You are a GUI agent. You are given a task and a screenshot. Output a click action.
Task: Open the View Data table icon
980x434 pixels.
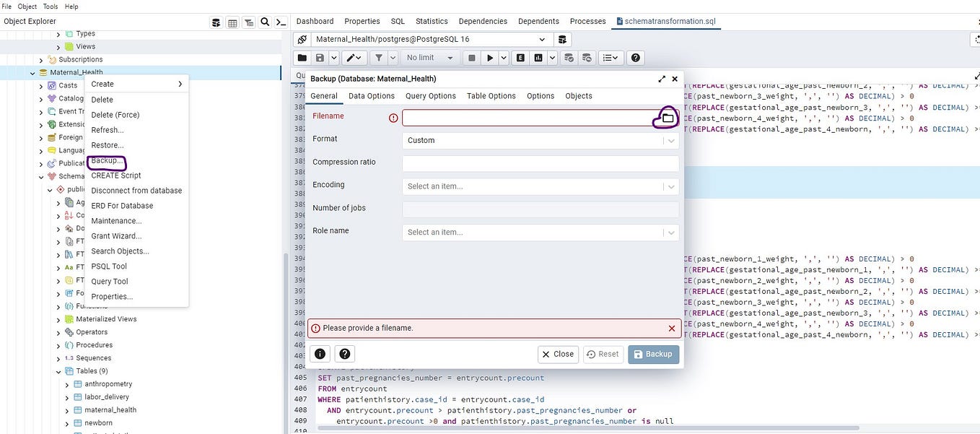[x=232, y=22]
